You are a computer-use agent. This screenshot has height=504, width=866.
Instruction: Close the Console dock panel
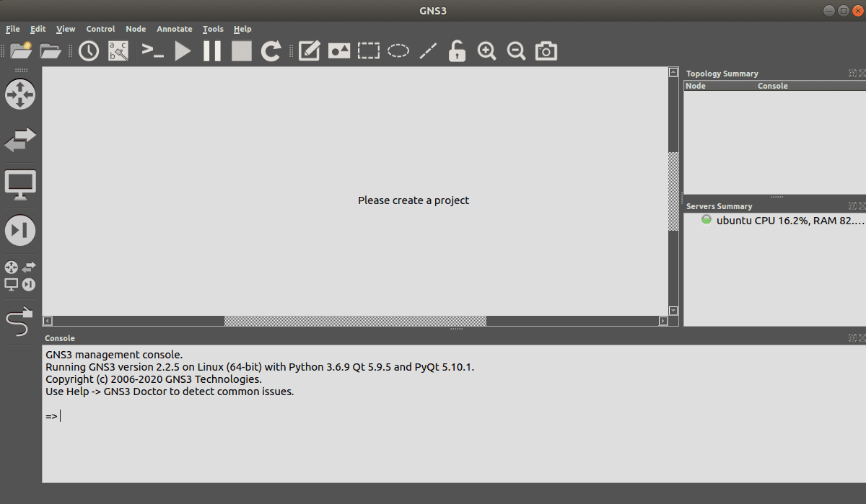tap(862, 337)
